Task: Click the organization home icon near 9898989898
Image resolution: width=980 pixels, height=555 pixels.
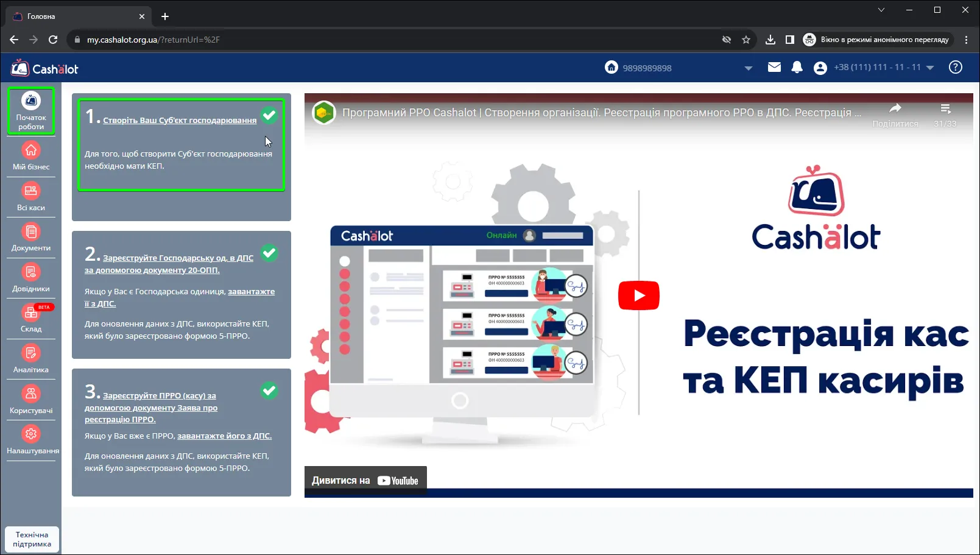Action: point(612,67)
